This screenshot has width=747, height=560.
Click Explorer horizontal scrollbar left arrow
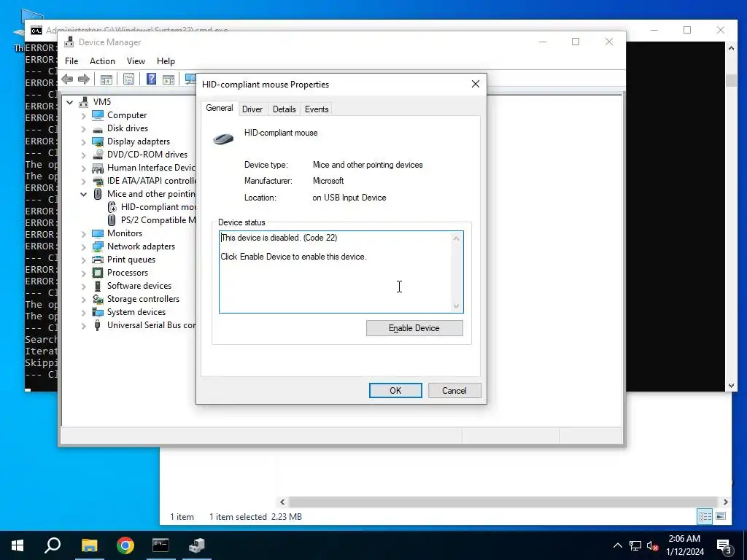coord(282,502)
